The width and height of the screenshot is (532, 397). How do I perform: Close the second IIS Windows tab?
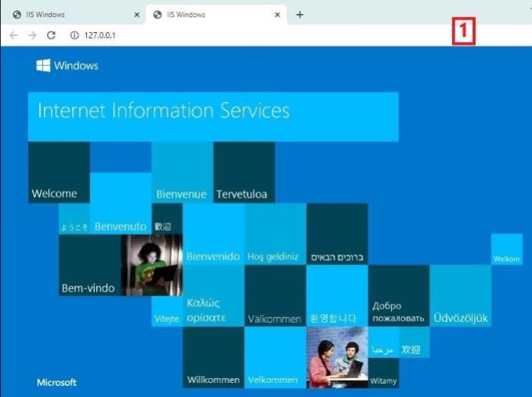coord(276,14)
